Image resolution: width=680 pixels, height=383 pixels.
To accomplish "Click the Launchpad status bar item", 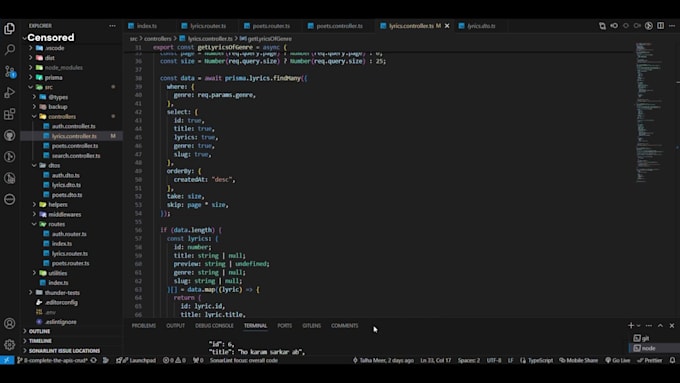I will point(139,360).
